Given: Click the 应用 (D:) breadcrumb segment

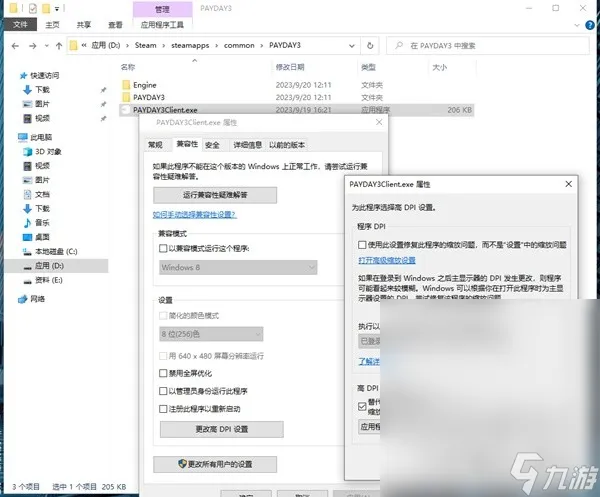Looking at the screenshot, I should pos(106,46).
